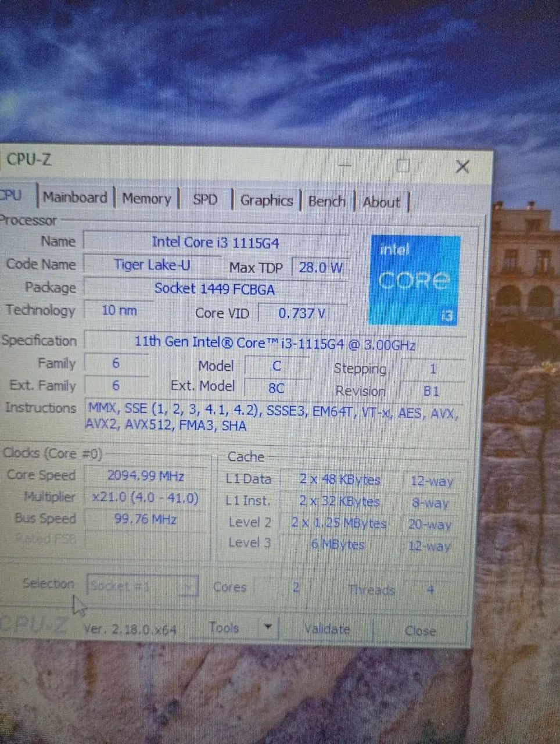Click the L1 Inst. value 2 x 32 KBytes

point(340,501)
